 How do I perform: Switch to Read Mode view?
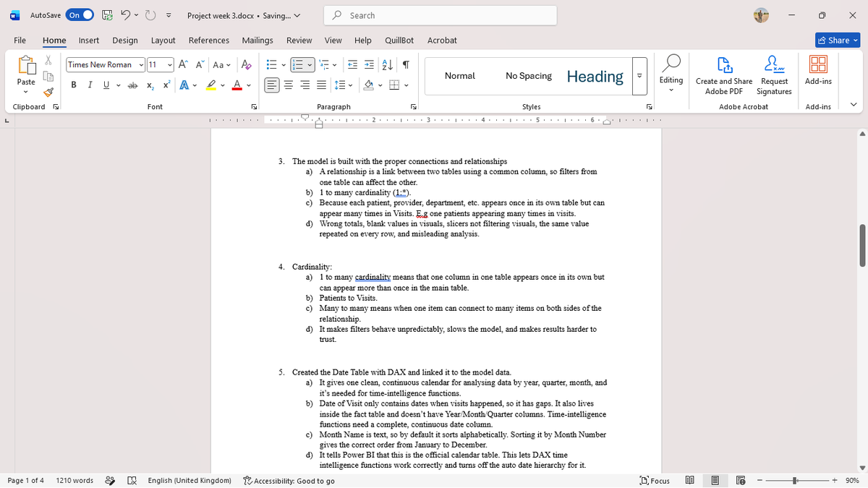[689, 480]
